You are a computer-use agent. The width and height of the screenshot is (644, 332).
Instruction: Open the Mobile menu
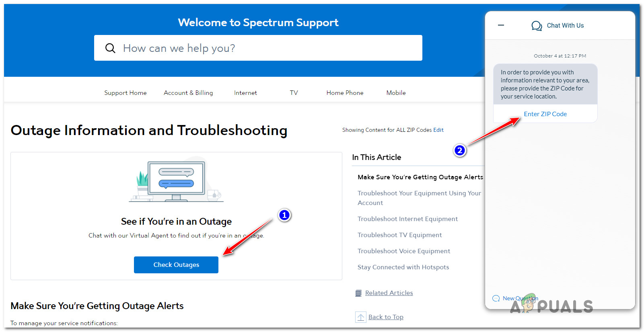click(x=396, y=93)
